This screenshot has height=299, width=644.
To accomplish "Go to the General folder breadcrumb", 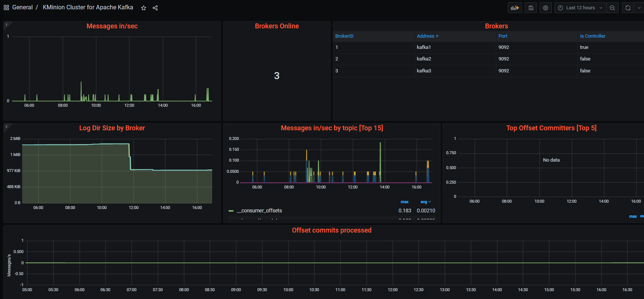I will tap(22, 7).
